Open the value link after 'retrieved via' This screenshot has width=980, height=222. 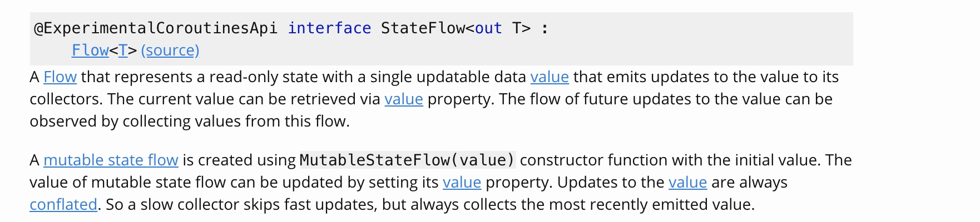404,99
